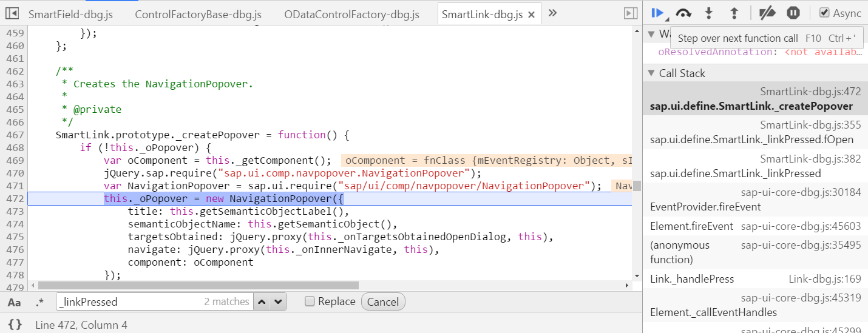Viewport: 868px width, 333px height.
Task: Click the sap-ui-core-dbg.js:45603 link
Action: point(801,226)
